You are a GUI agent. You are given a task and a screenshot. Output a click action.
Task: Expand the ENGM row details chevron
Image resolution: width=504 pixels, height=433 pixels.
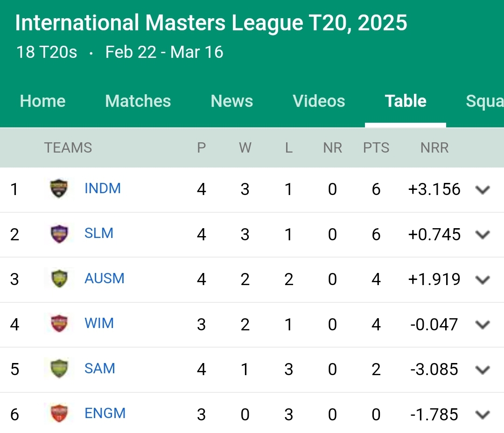(483, 415)
